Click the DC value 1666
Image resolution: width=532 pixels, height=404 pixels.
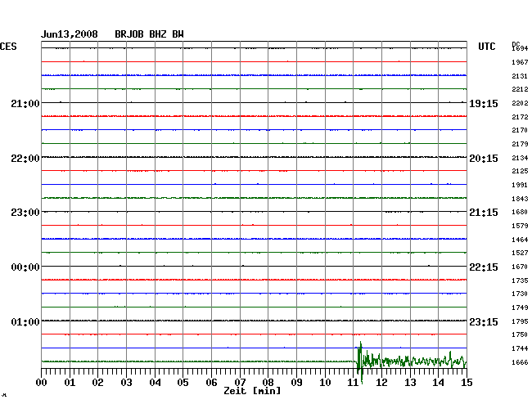point(520,362)
